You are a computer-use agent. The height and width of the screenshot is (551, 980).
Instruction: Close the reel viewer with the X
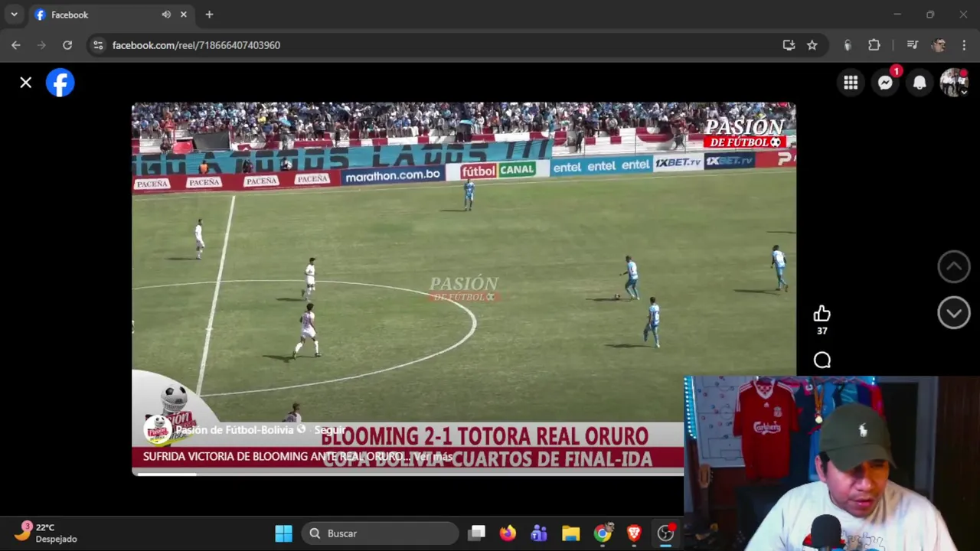(x=25, y=83)
